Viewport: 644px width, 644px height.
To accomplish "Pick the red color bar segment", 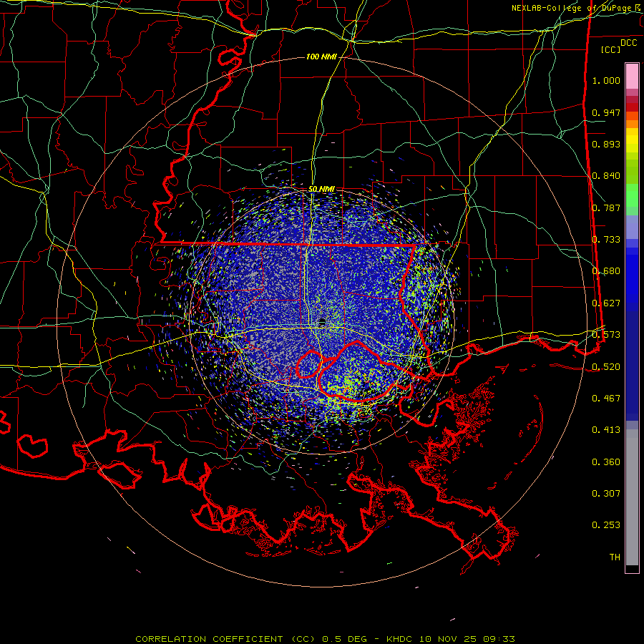I will click(632, 107).
